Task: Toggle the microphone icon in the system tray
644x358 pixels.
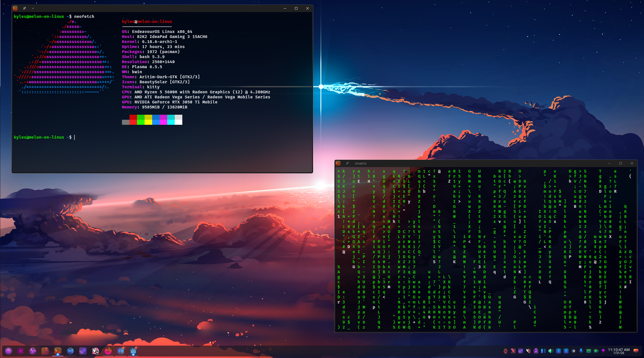Action: click(x=581, y=351)
